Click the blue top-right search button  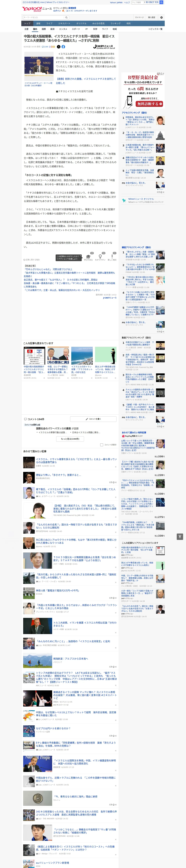(161, 2)
